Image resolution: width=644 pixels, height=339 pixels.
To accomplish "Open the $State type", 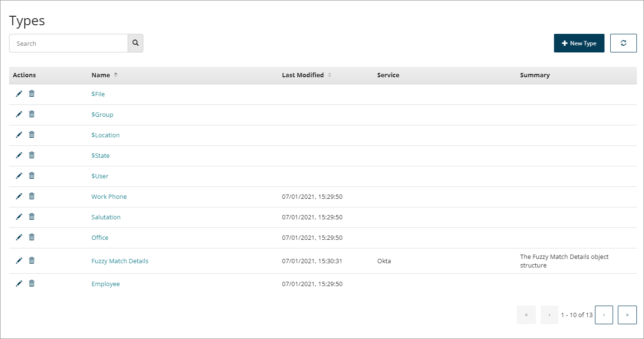I will (x=101, y=155).
